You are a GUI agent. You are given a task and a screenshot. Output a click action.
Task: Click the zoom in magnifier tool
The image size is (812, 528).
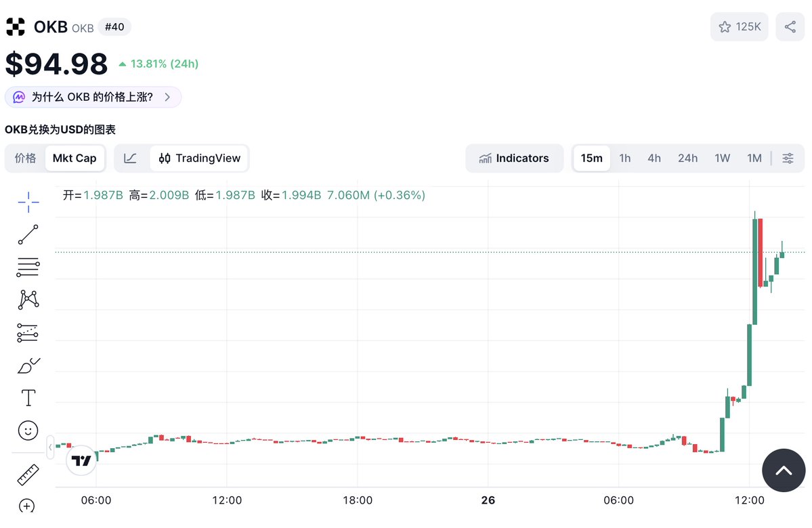pyautogui.click(x=27, y=506)
